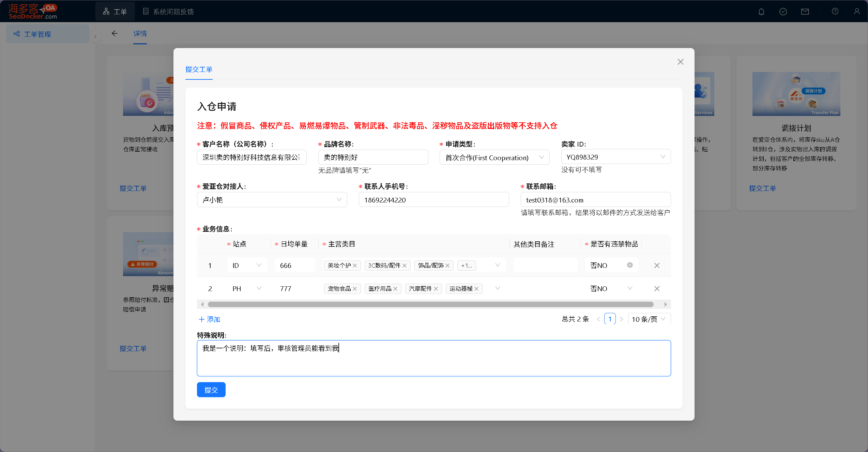The height and width of the screenshot is (452, 868).
Task: Open the 卖家 ID dropdown
Action: [615, 157]
